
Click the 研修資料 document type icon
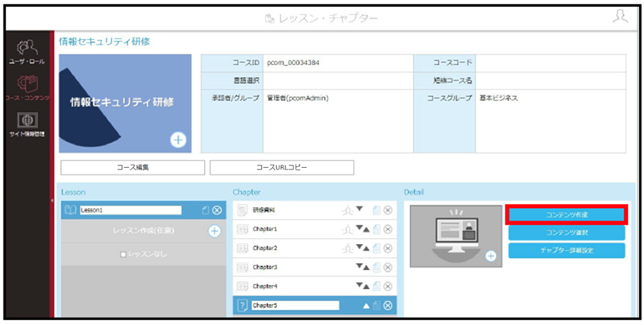tap(243, 211)
